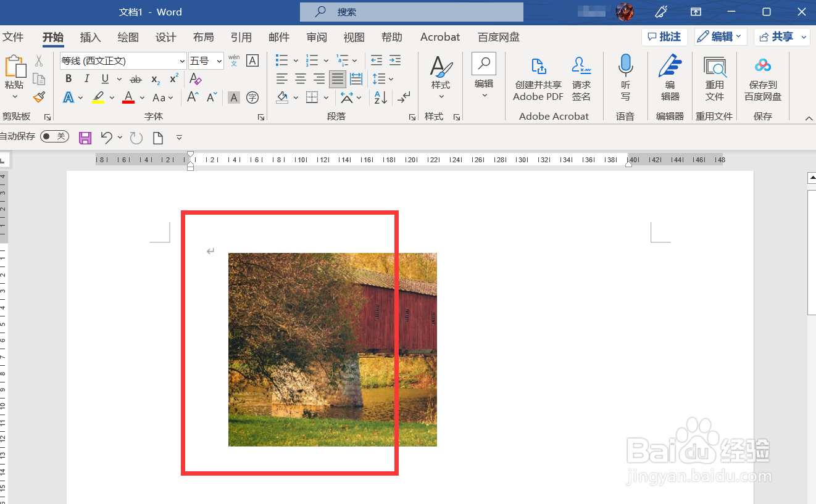Save the document with purple disk icon

85,138
